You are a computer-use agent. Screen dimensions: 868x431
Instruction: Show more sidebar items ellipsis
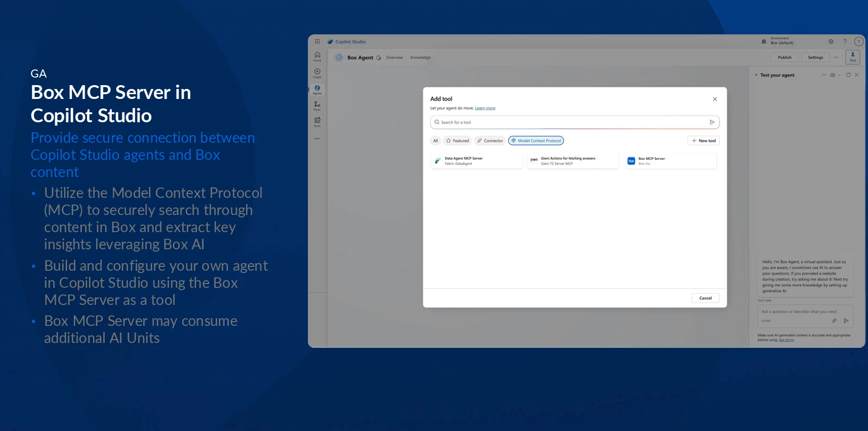(317, 138)
